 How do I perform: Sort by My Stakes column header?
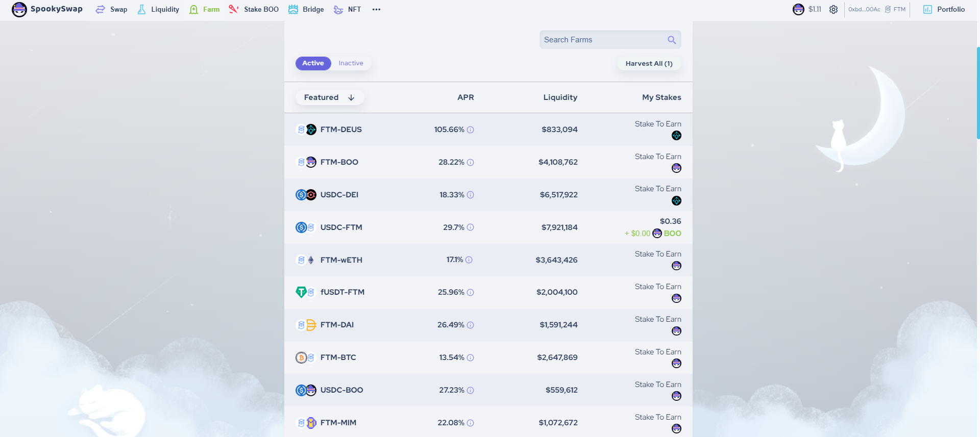(x=661, y=97)
